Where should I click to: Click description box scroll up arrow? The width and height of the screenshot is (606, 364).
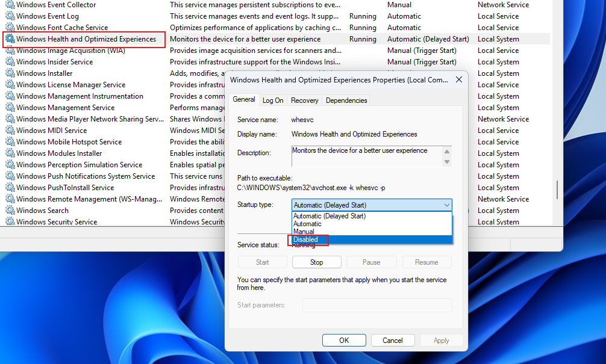click(x=447, y=151)
